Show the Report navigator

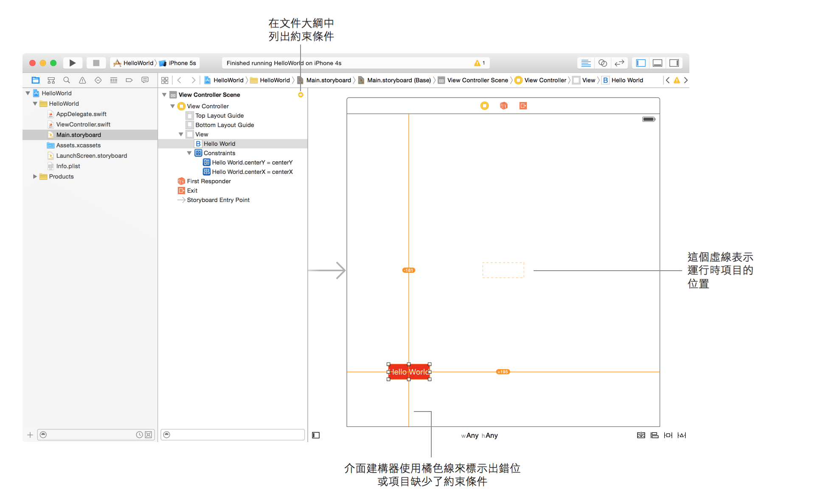click(145, 80)
